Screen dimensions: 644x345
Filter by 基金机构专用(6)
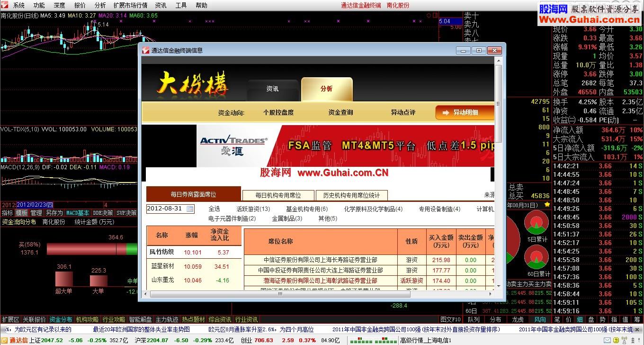pos(307,209)
